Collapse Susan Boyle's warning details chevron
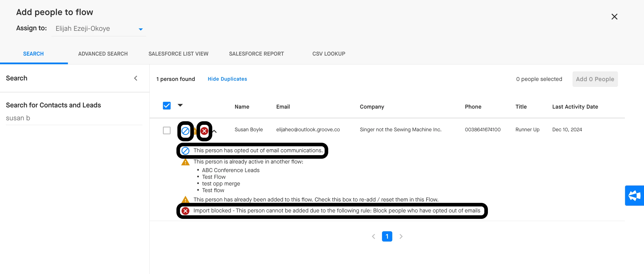Viewport: 644px width, 274px height. pos(215,131)
